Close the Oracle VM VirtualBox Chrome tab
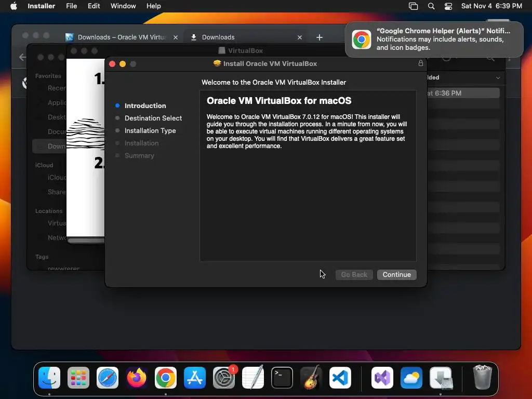Screen dimensions: 532x399 point(176,37)
